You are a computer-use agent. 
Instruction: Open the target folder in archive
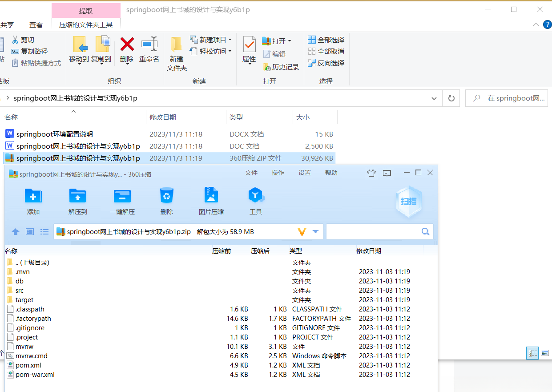point(24,300)
